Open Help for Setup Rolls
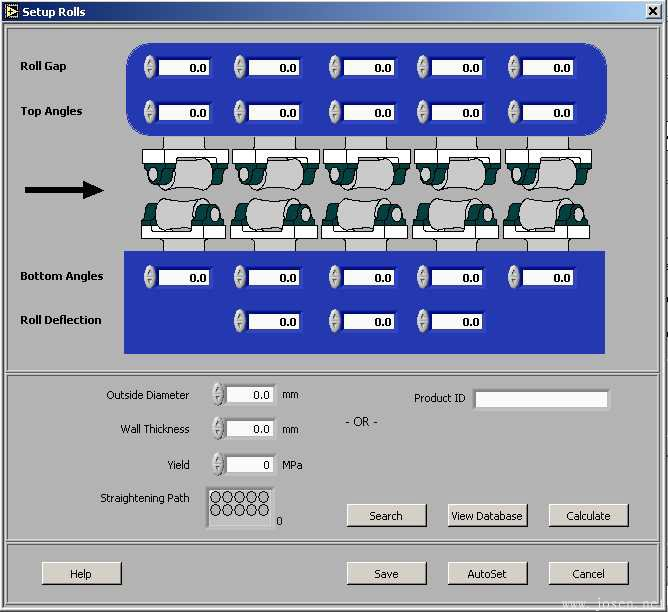 (x=81, y=574)
